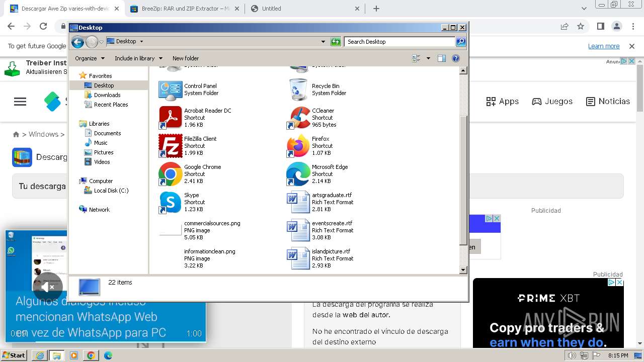Image resolution: width=644 pixels, height=362 pixels.
Task: Open a new Chrome tab with plus button
Action: tap(376, 9)
